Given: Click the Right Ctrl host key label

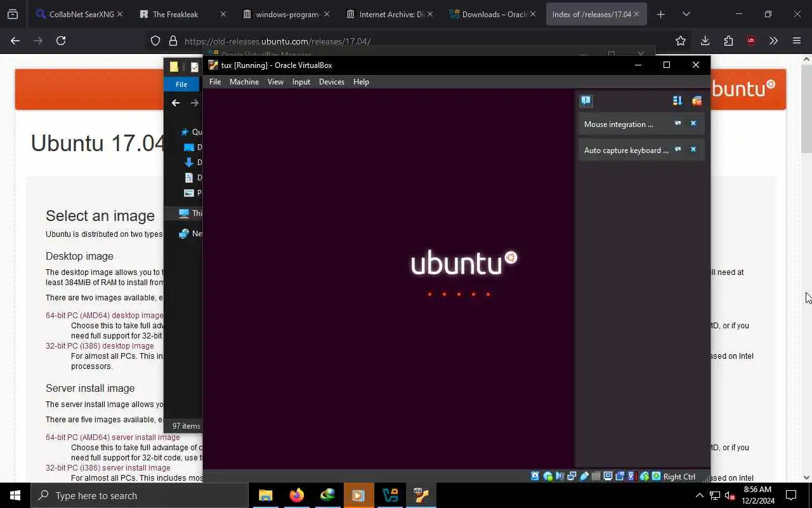Looking at the screenshot, I should (x=679, y=476).
